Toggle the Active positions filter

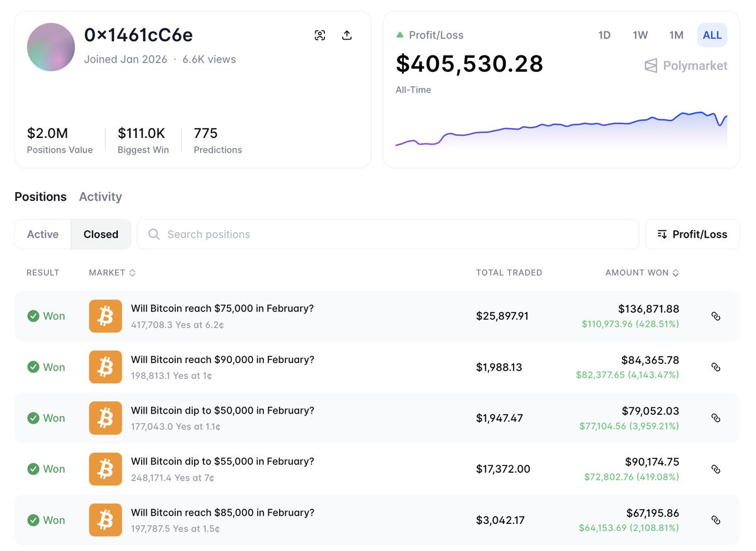tap(42, 234)
